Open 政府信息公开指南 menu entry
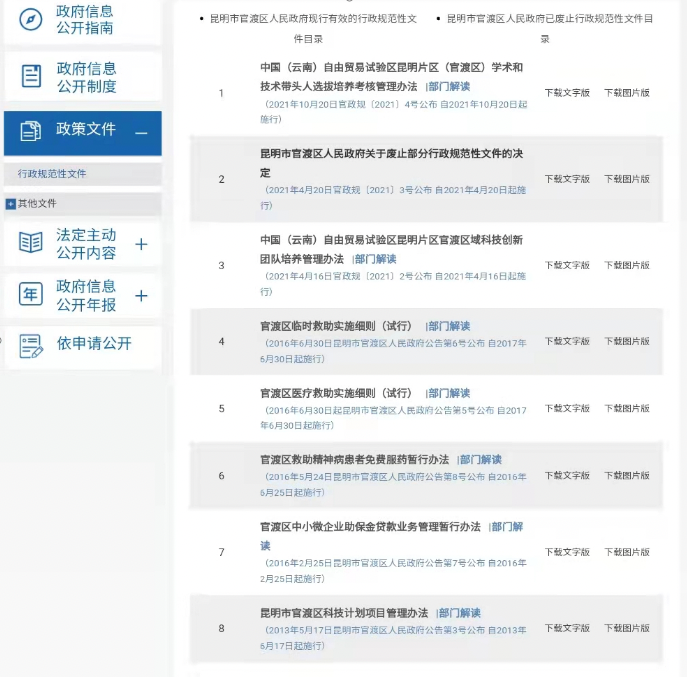687x677 pixels. 83,20
